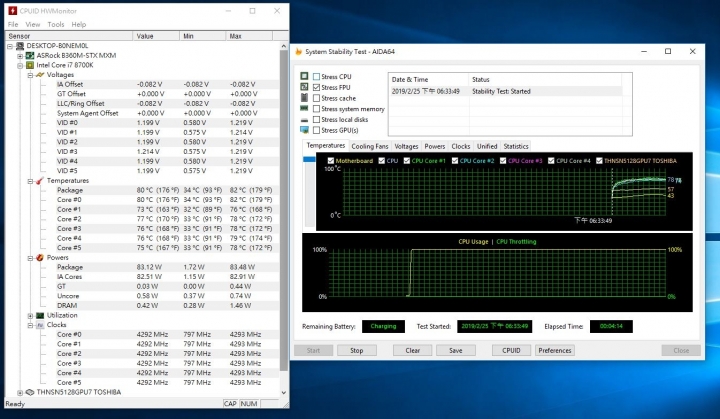The image size is (720, 419).
Task: Click the Voltages lightning icon
Action: tap(40, 74)
